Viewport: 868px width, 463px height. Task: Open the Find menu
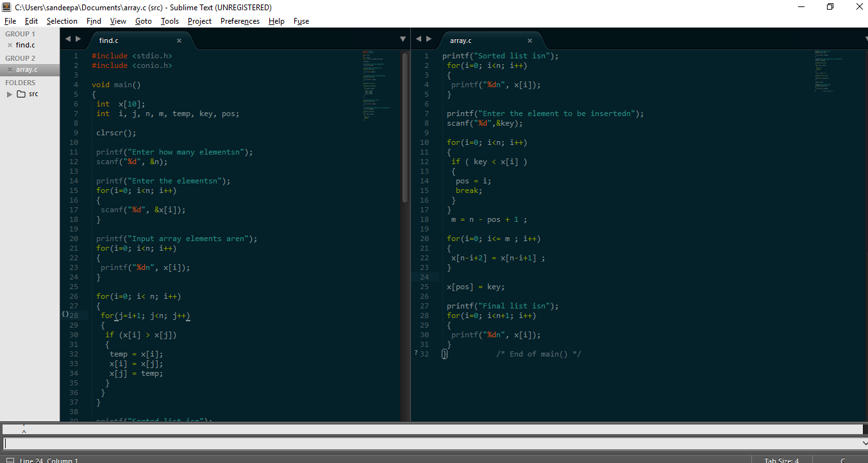(x=94, y=21)
